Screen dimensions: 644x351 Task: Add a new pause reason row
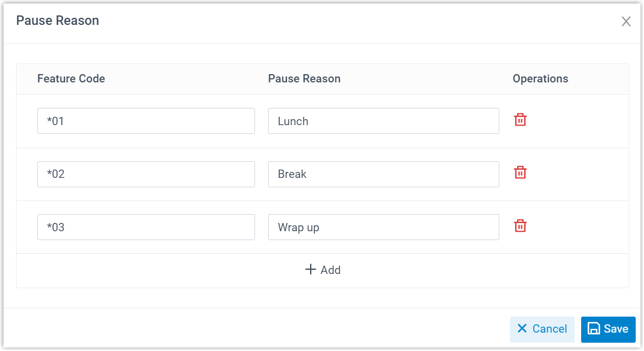click(x=323, y=270)
